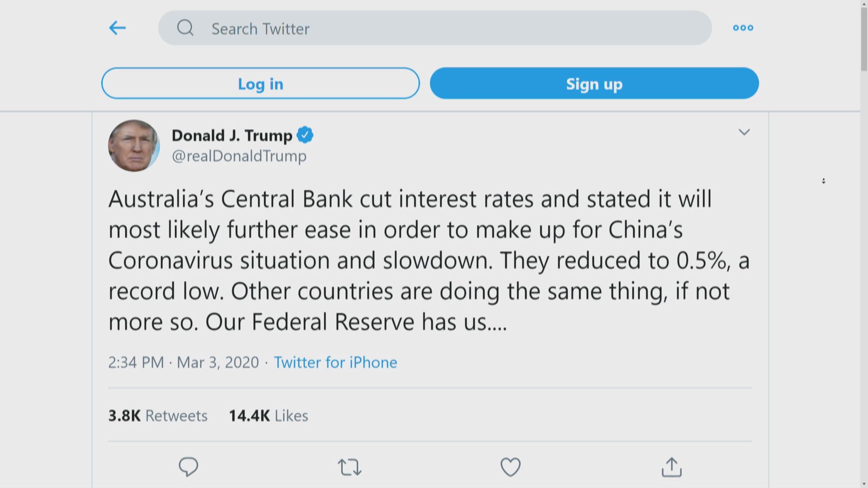868x488 pixels.
Task: View the 14.4K Likes list
Action: point(269,416)
